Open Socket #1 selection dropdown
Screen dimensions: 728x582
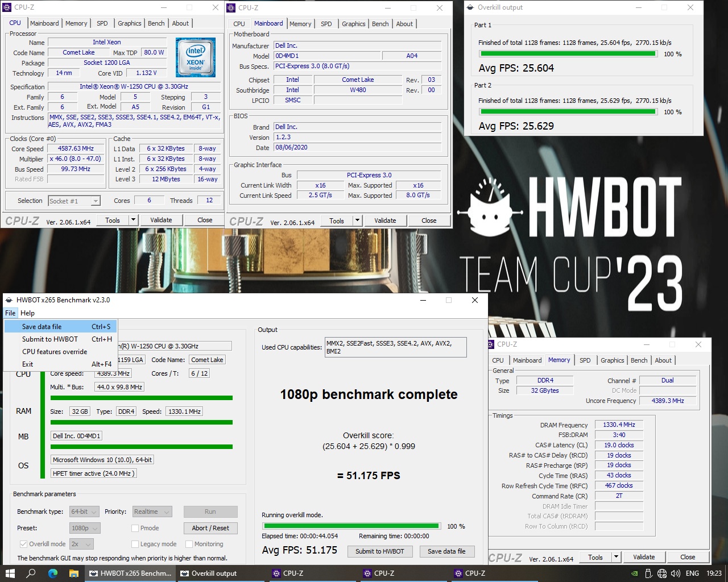click(74, 201)
